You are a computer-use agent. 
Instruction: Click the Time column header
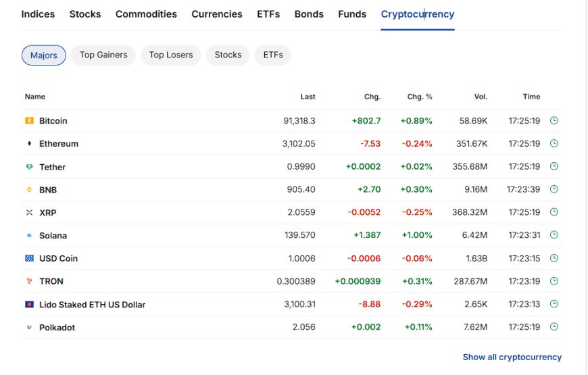pos(531,97)
